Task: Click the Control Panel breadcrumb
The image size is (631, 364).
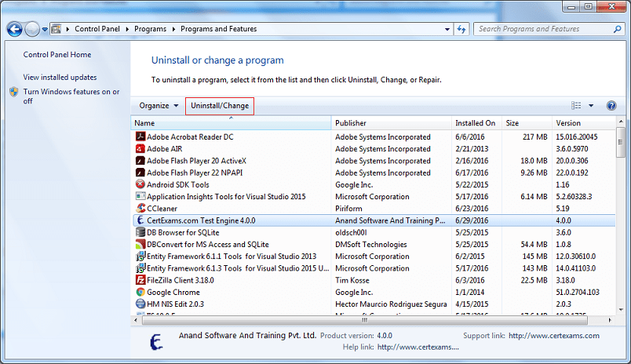Action: (97, 29)
